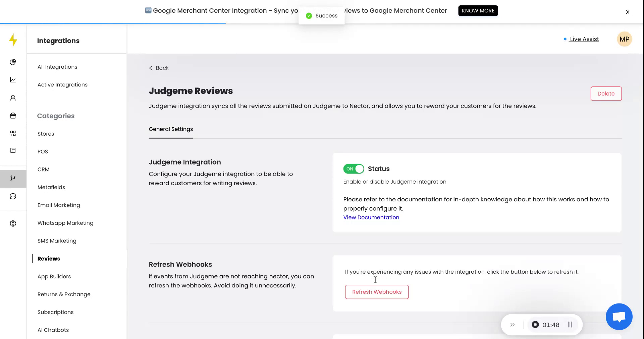Open the chat bubble icon in sidebar
The width and height of the screenshot is (644, 339).
13,196
